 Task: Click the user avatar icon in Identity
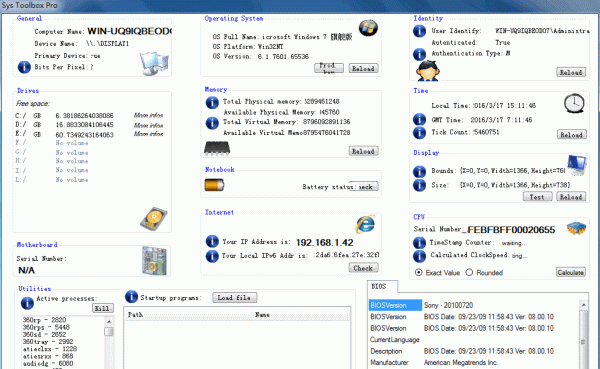pyautogui.click(x=428, y=71)
